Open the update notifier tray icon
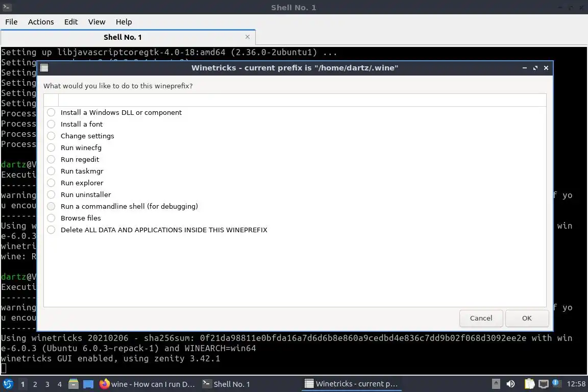 click(x=557, y=383)
